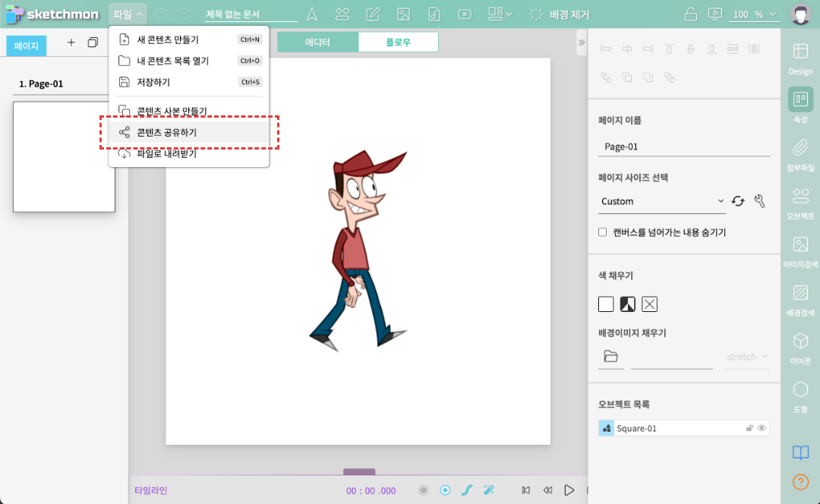The image size is (820, 504).
Task: Open the 속성 properties panel
Action: point(800,106)
